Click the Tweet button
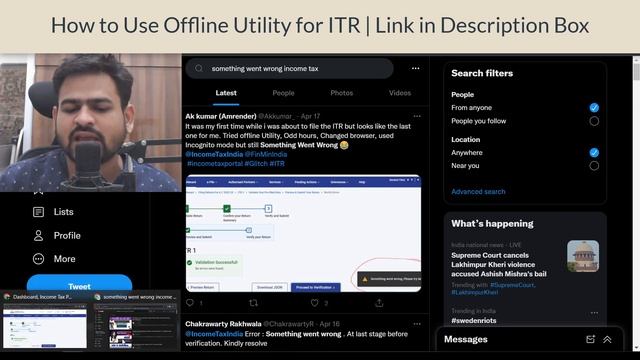This screenshot has height=360, width=640. [79, 283]
